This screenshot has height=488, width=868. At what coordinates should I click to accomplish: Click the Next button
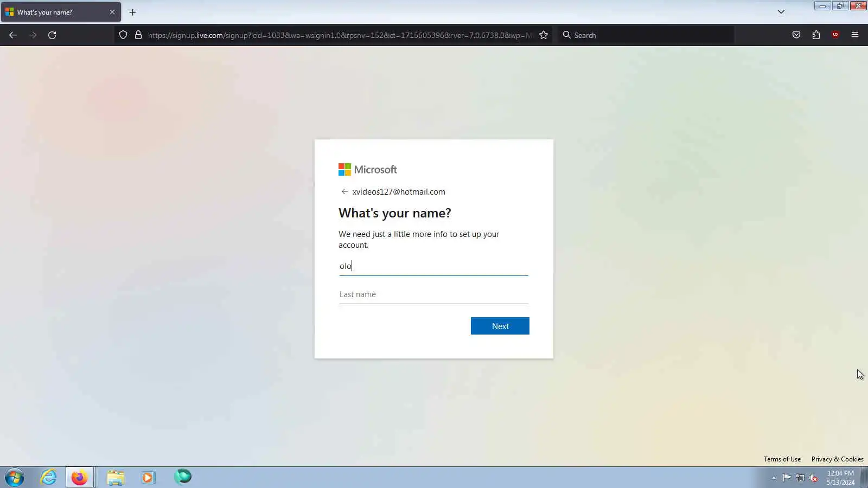click(x=500, y=326)
